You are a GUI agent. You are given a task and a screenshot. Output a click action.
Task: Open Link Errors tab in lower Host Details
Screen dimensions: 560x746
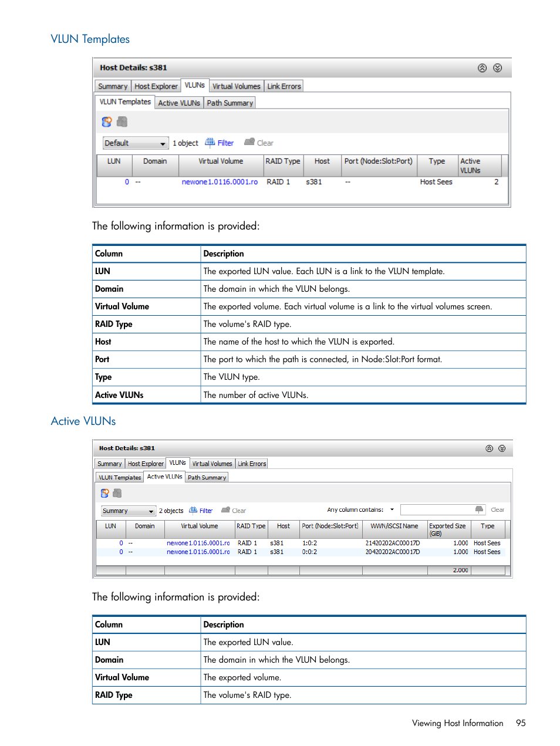pos(252,464)
